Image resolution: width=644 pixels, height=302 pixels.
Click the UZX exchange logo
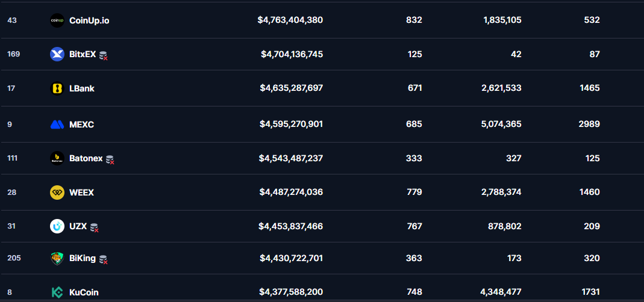tap(57, 226)
